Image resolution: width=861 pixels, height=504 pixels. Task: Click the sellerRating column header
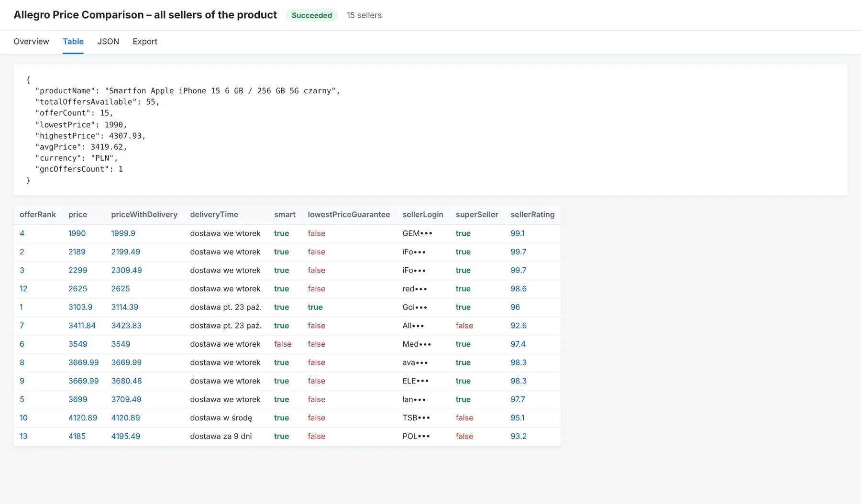click(532, 215)
